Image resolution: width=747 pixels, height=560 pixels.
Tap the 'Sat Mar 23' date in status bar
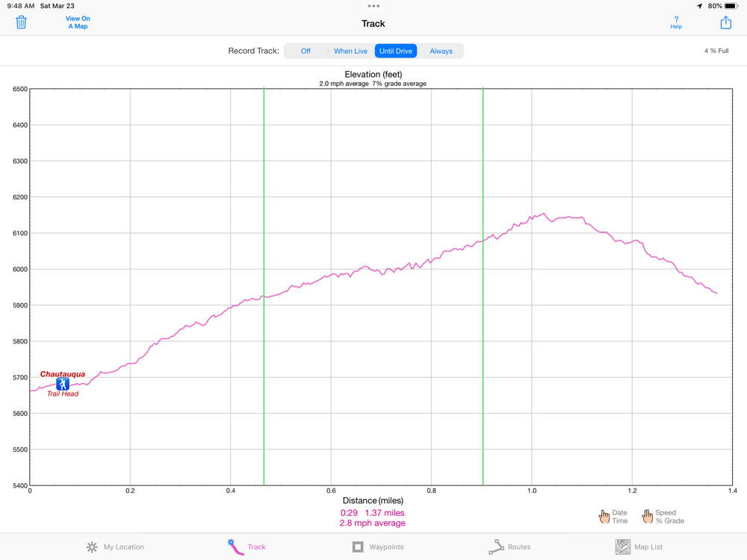pyautogui.click(x=58, y=6)
